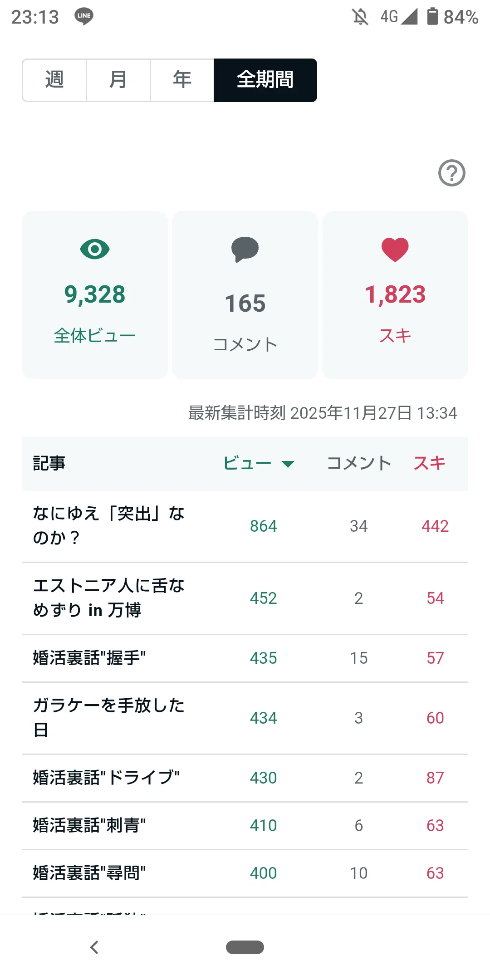The width and height of the screenshot is (490, 980).
Task: Tap the muted bell status icon
Action: pos(360,17)
